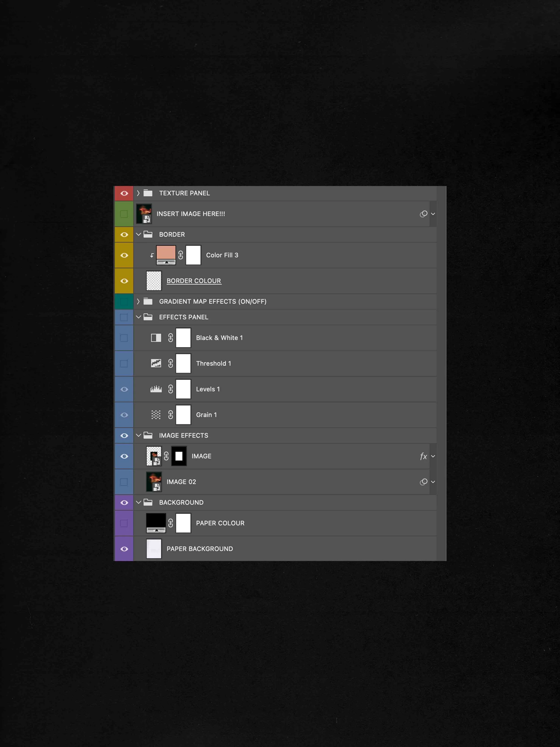Hide the PAPER BACKGROUND layer

[x=124, y=549]
